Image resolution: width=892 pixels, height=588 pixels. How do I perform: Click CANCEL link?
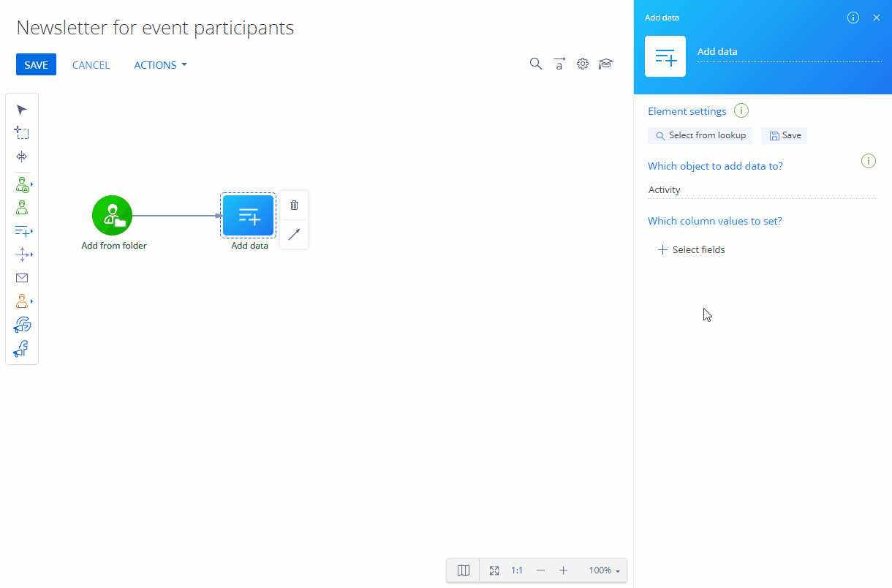click(91, 65)
